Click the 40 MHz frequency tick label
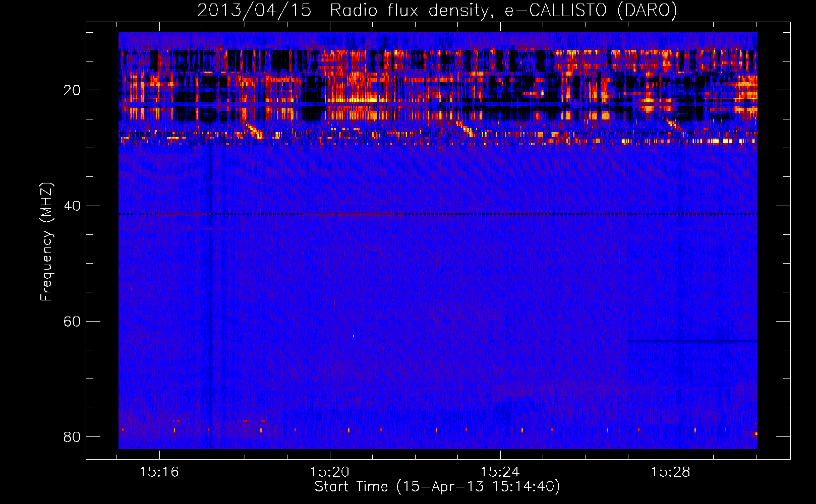 coord(72,206)
